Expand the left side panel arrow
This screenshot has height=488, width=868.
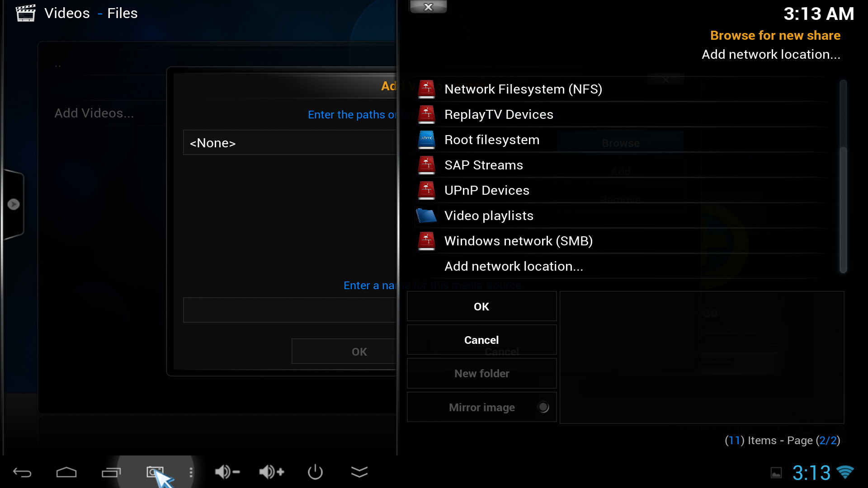[14, 204]
